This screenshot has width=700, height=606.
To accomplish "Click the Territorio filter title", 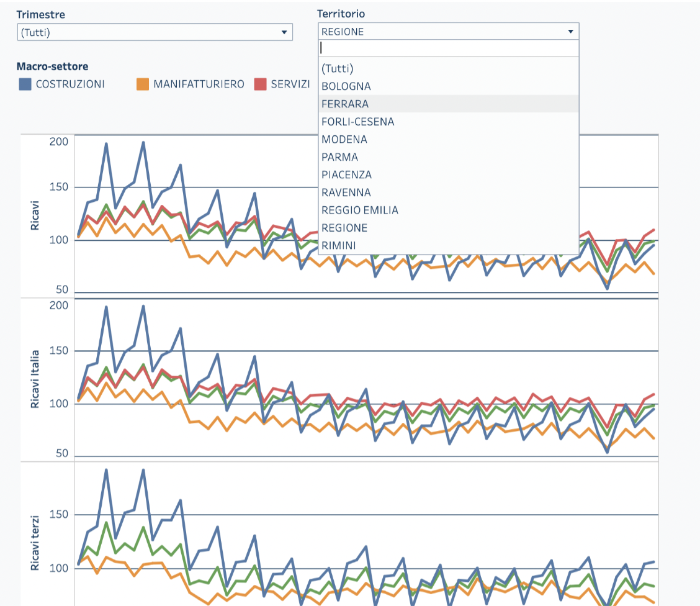I will (x=341, y=14).
